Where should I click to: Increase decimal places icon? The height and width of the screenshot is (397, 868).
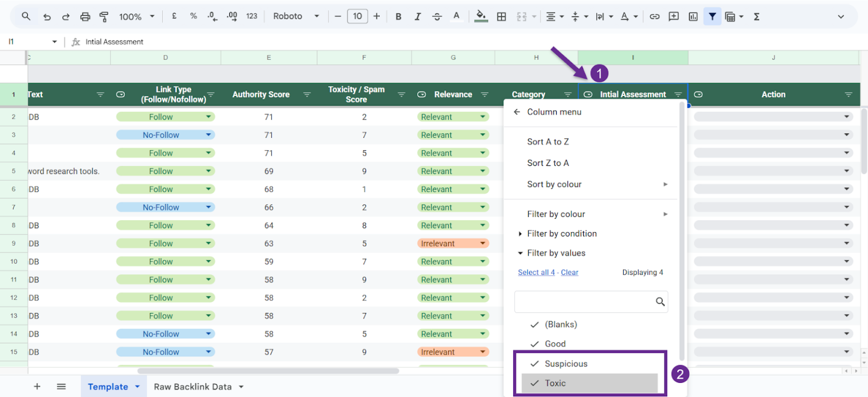[232, 16]
